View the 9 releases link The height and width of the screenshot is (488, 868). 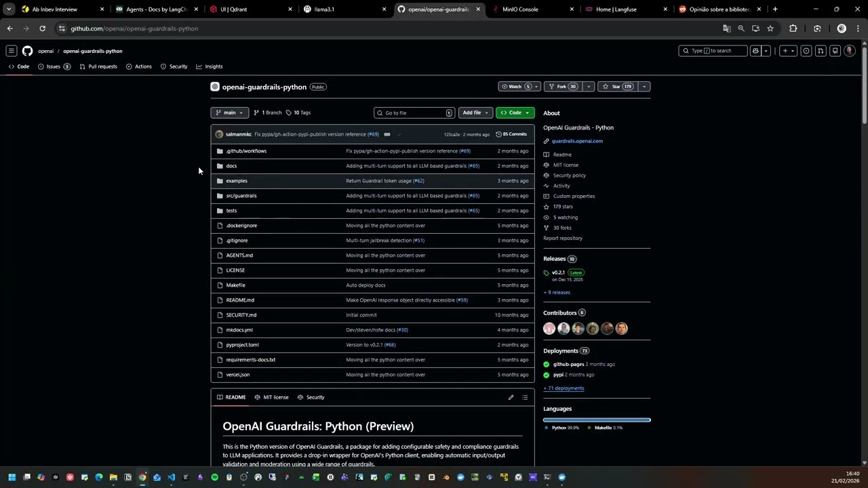(x=557, y=293)
